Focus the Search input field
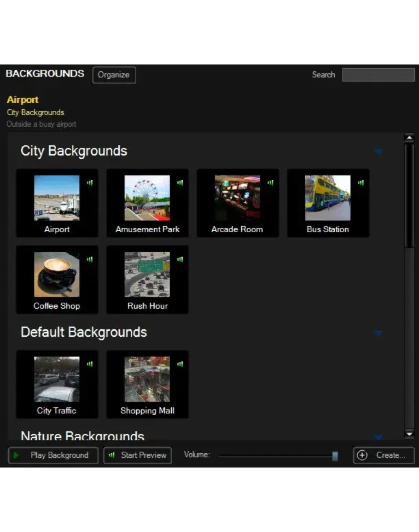Viewport: 419px width, 532px height. click(x=378, y=75)
